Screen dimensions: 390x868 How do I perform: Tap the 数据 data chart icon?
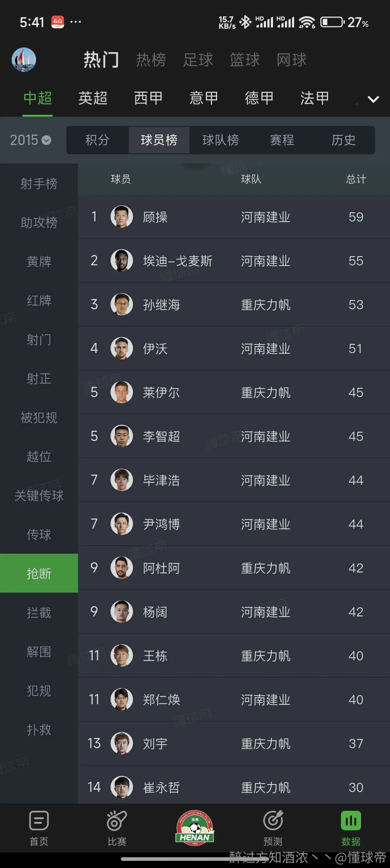(351, 821)
